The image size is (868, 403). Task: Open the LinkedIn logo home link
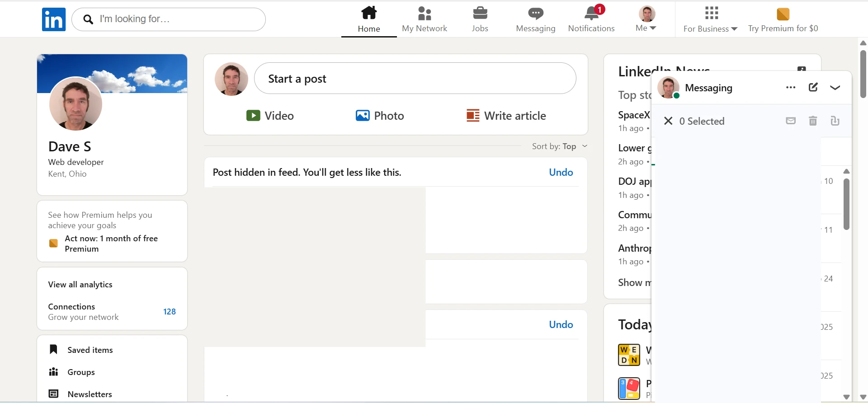click(x=54, y=19)
